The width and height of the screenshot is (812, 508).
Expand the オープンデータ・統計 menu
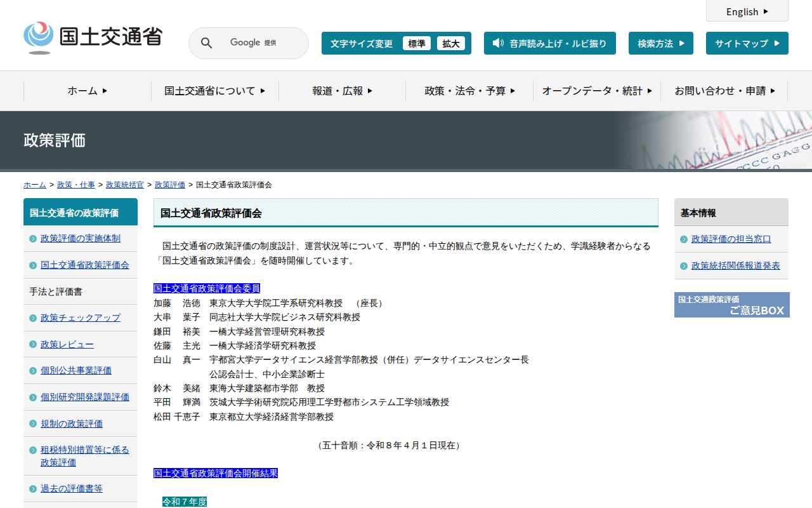(596, 91)
